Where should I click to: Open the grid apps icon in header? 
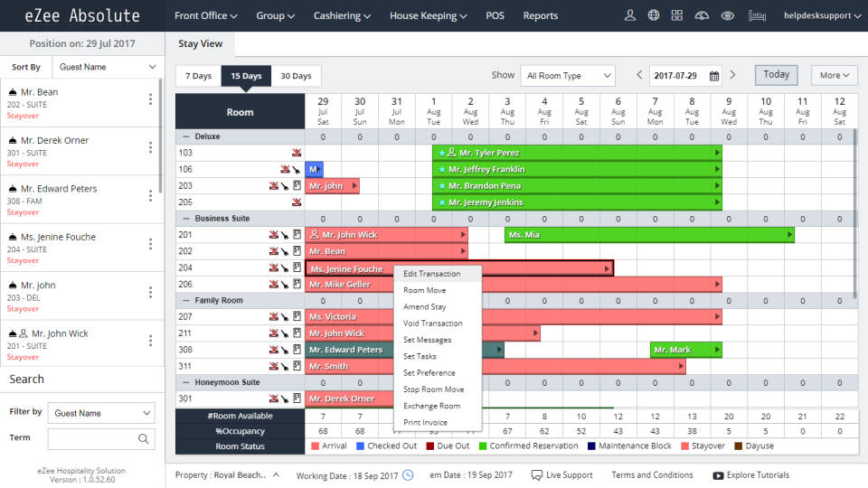[677, 15]
